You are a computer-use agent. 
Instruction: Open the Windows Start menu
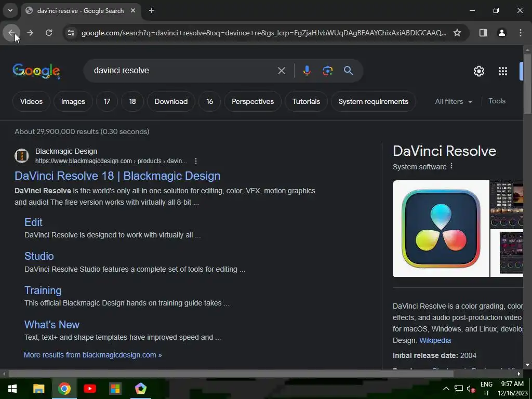12,389
